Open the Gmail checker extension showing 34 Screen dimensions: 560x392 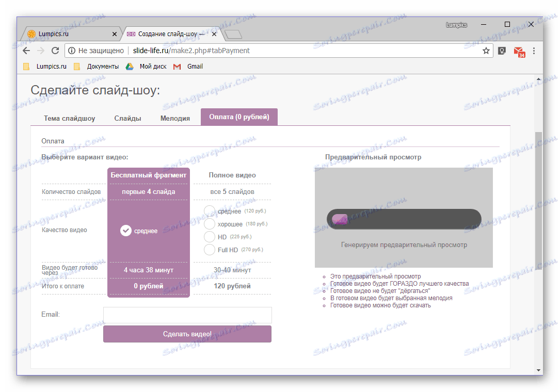519,52
